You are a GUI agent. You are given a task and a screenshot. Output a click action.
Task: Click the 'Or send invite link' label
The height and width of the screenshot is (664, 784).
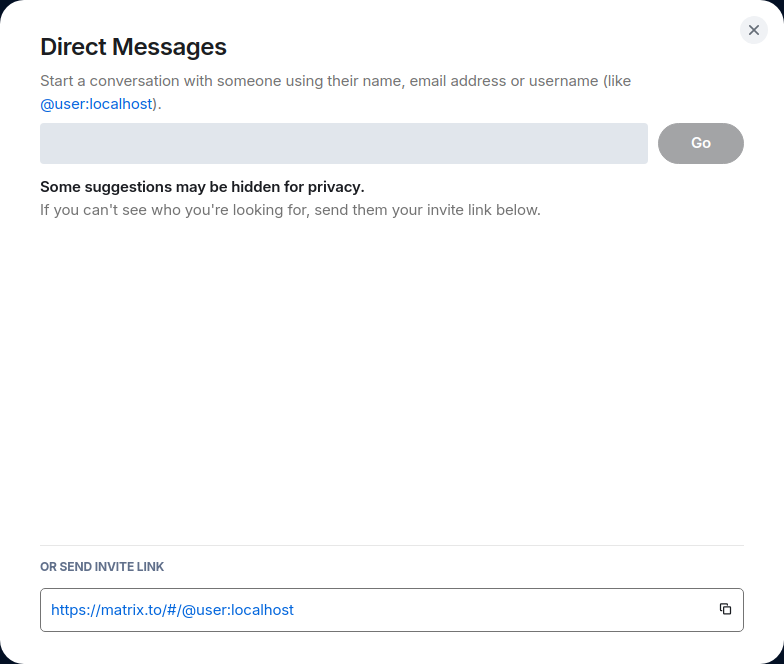coord(102,566)
